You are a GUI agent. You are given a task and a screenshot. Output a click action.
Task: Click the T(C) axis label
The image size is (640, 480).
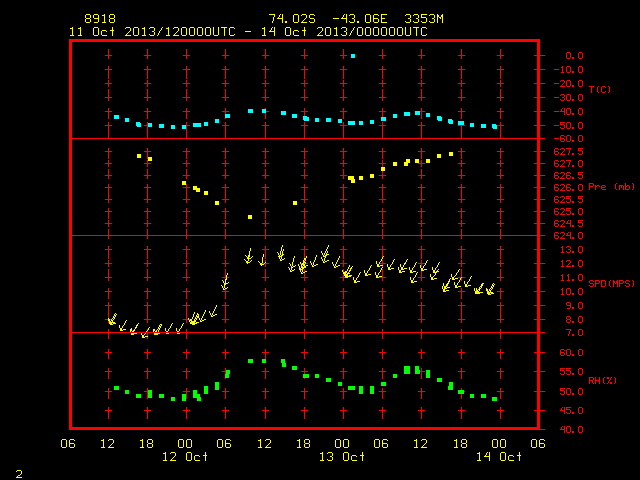pos(600,89)
